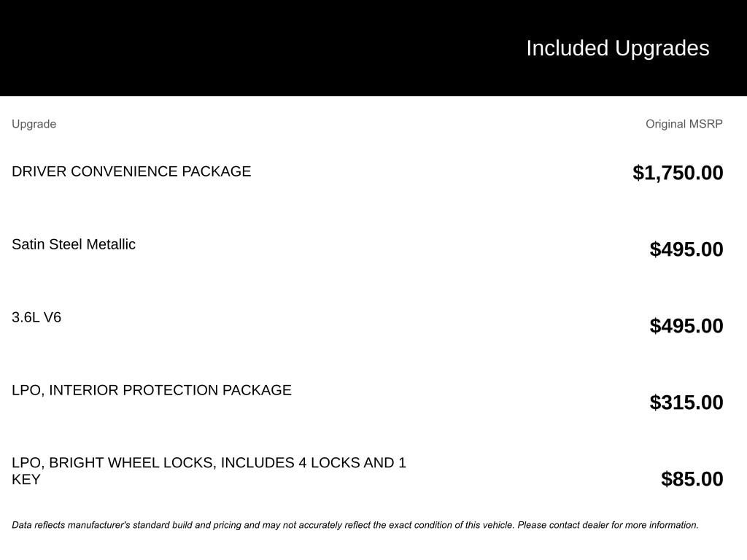
Task: Select the 3.6L V6 upgrade label
Action: [x=36, y=317]
